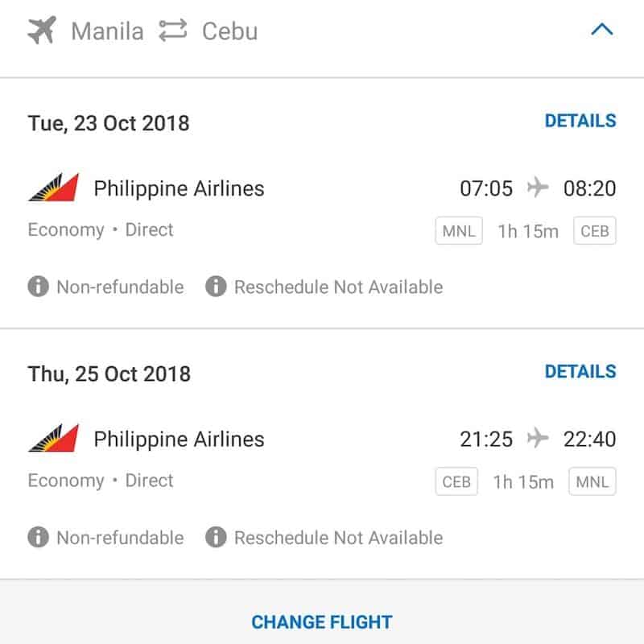Screen dimensions: 644x644
Task: Click Philippine Airlines logo on 25 Oct flight
Action: [x=53, y=440]
